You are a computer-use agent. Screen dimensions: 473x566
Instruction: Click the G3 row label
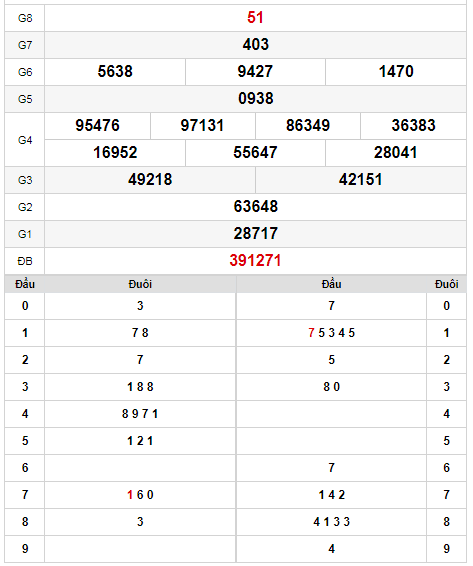25,180
